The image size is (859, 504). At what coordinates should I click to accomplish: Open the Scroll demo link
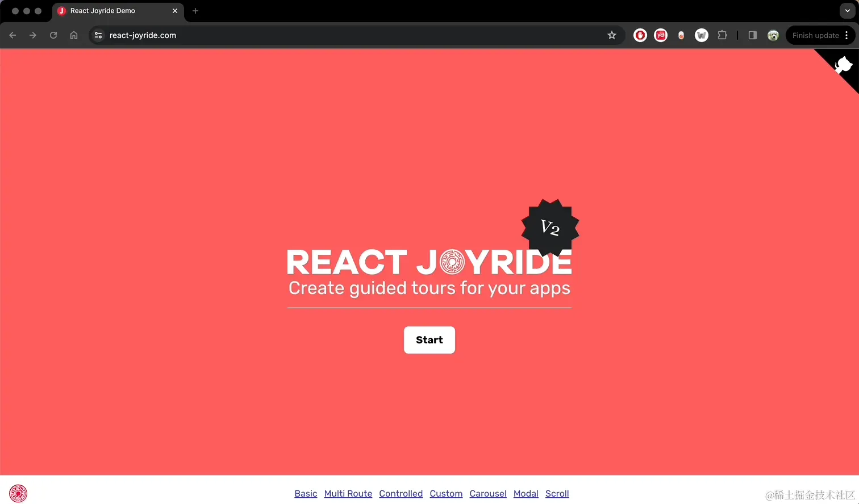point(557,494)
